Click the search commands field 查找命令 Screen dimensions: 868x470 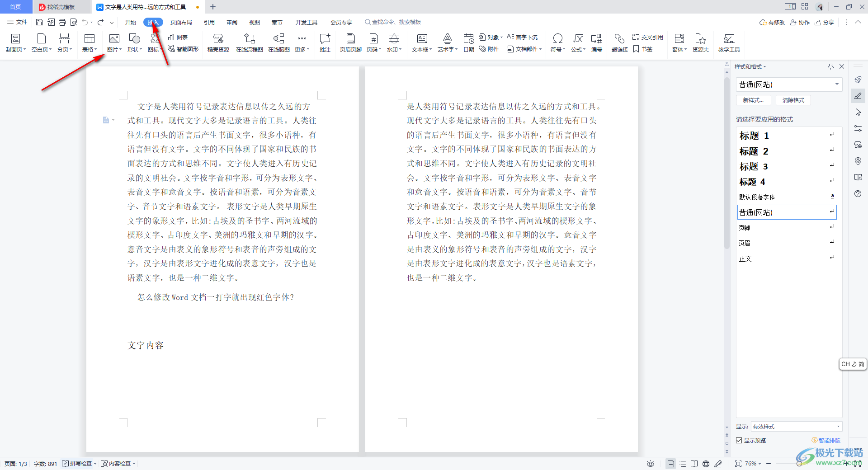(393, 22)
